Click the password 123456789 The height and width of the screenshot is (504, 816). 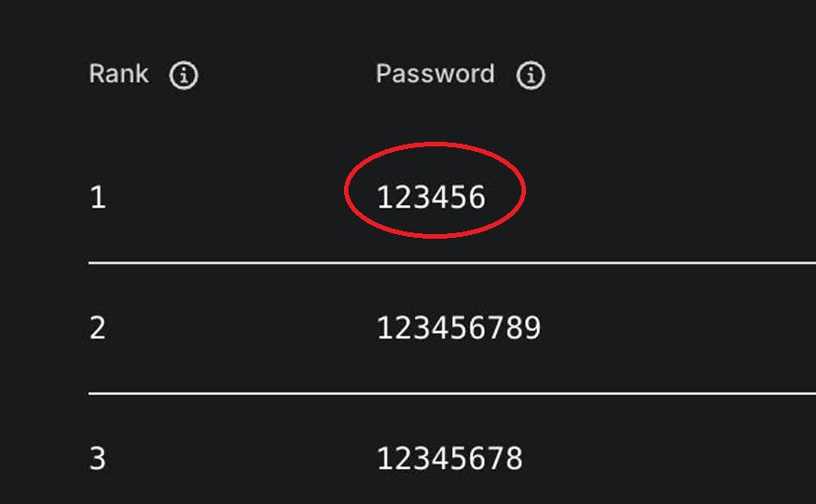(x=458, y=327)
